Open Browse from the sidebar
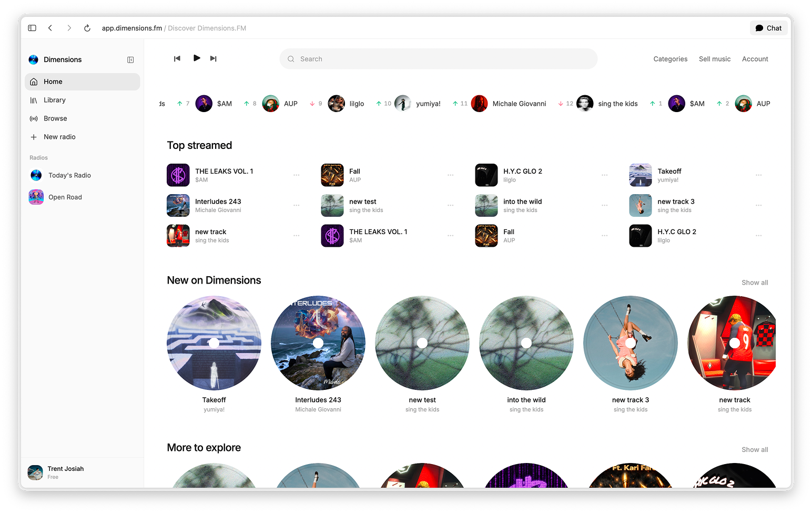The image size is (812, 513). coord(83,118)
